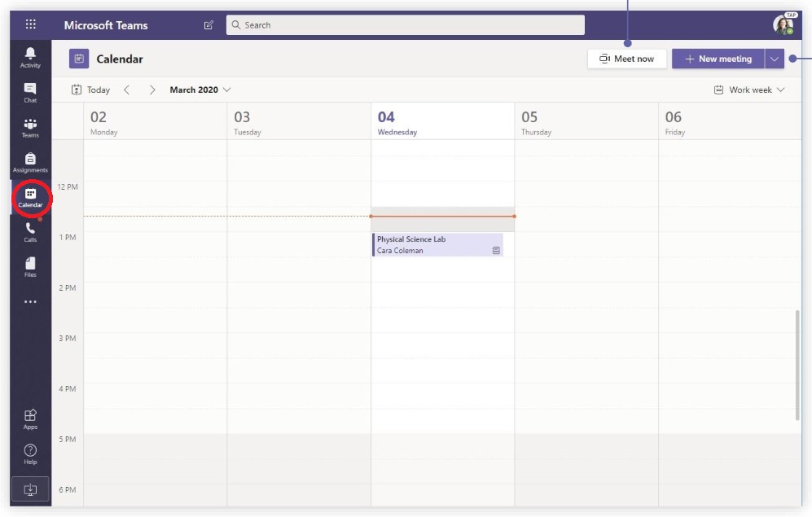Viewport: 812px width, 517px height.
Task: Click the new chat compose icon
Action: pos(208,25)
